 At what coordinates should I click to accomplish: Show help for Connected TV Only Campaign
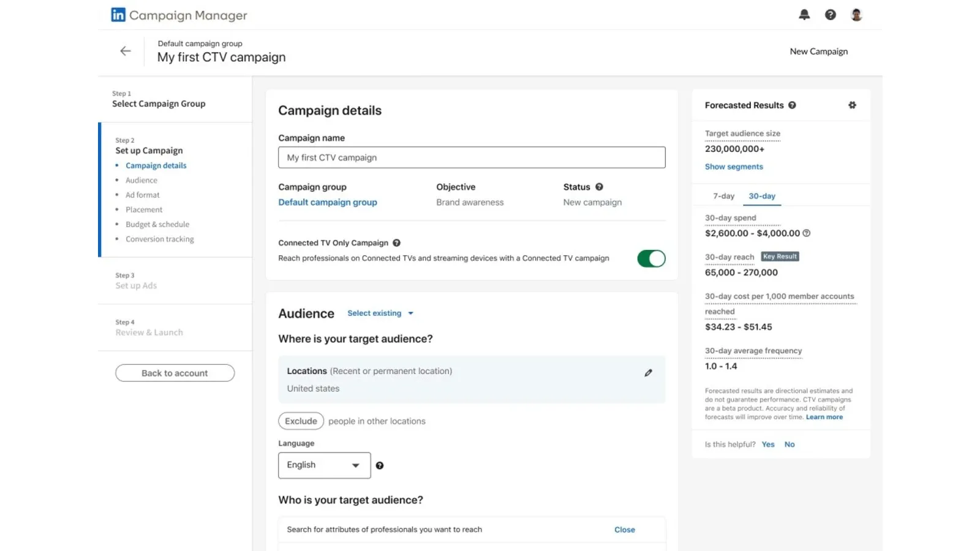point(397,243)
